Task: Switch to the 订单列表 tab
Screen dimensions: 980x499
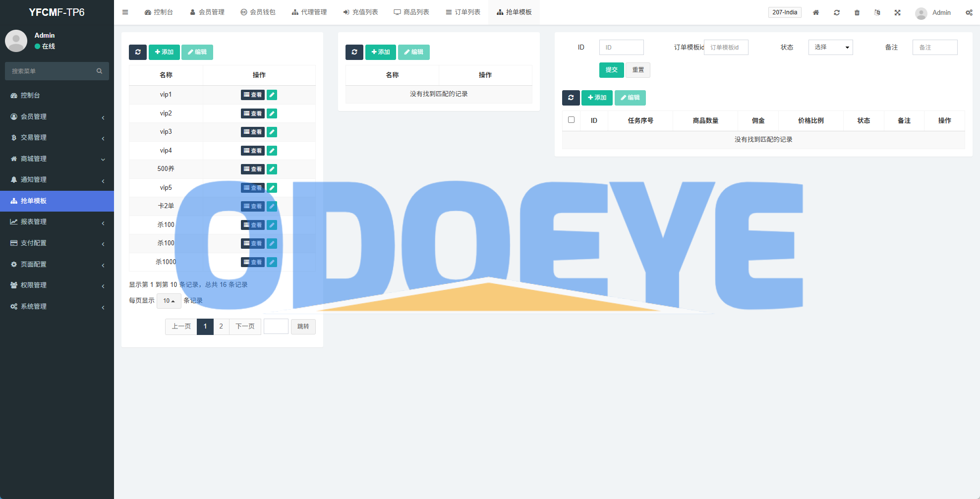Action: pyautogui.click(x=463, y=12)
